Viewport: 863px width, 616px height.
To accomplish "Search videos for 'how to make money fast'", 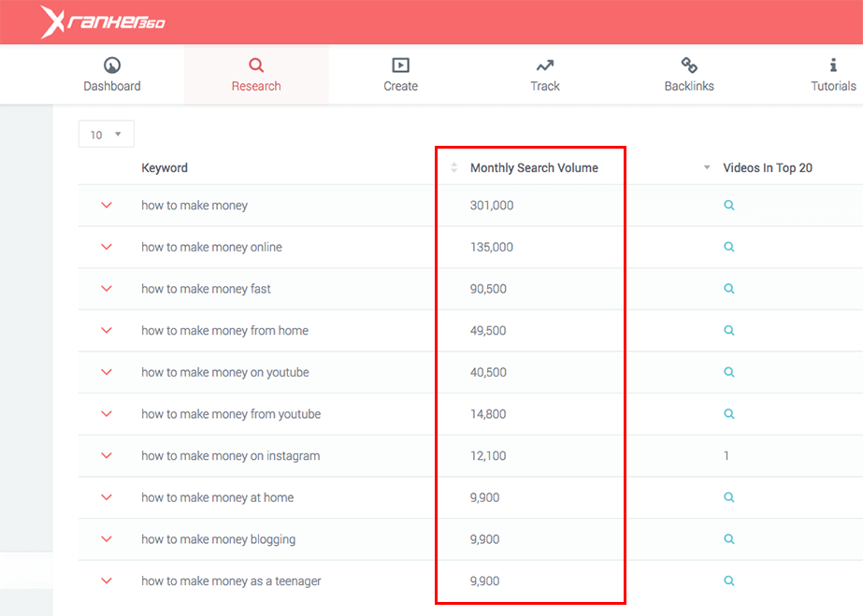I will tap(729, 289).
